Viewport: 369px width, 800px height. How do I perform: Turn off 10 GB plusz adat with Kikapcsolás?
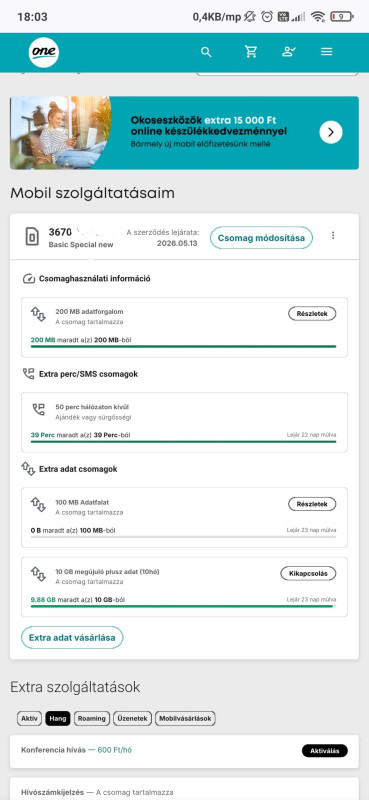click(x=308, y=573)
